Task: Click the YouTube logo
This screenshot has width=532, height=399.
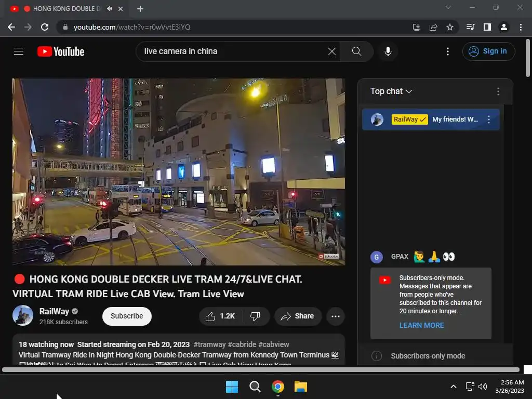Action: pos(61,51)
